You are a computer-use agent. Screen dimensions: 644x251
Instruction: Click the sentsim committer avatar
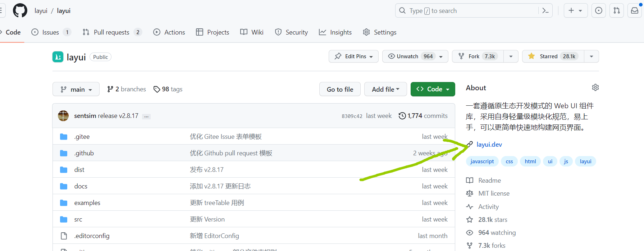pos(63,116)
